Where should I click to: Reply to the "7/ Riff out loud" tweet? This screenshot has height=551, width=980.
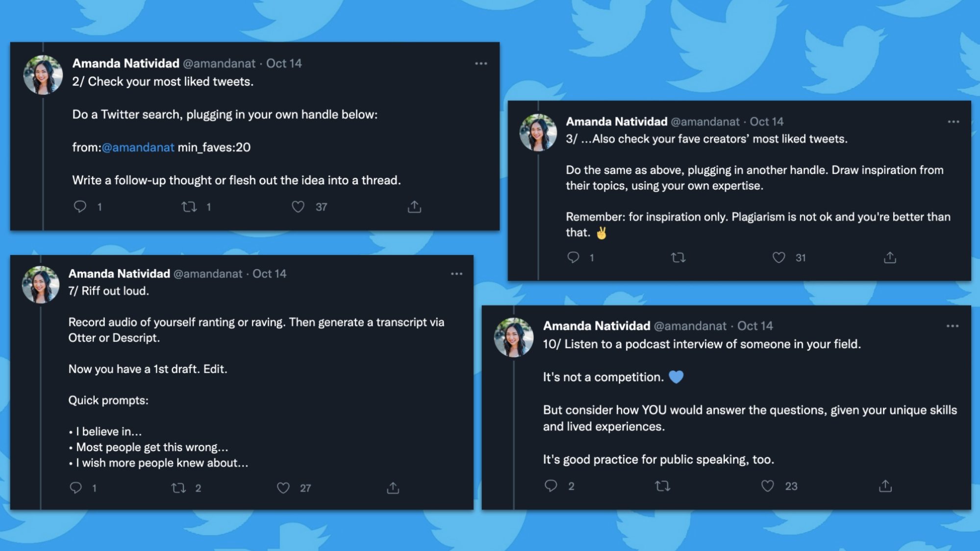pyautogui.click(x=75, y=488)
